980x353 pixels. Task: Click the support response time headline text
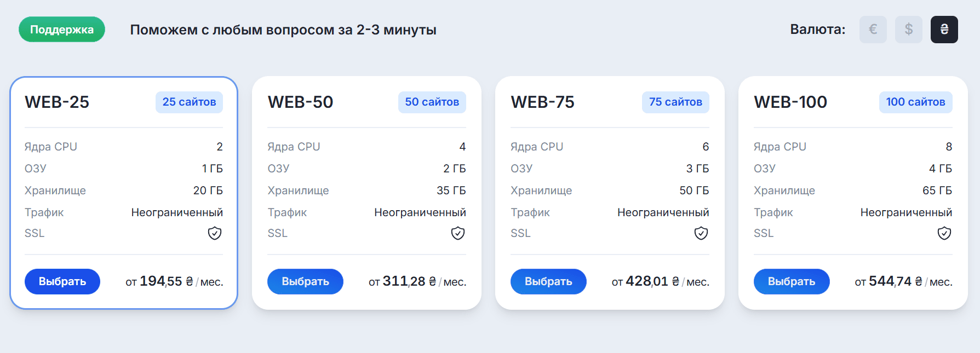283,30
